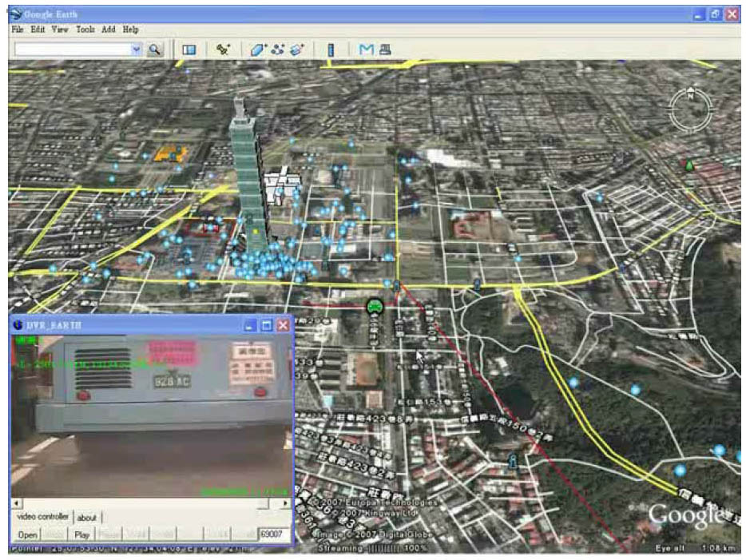Click the bus video frame in DVR_EARTH

tap(151, 416)
